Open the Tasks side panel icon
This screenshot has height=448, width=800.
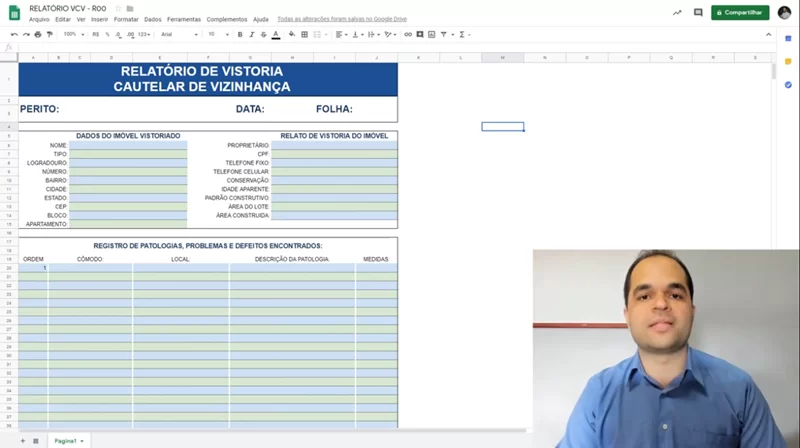click(788, 85)
